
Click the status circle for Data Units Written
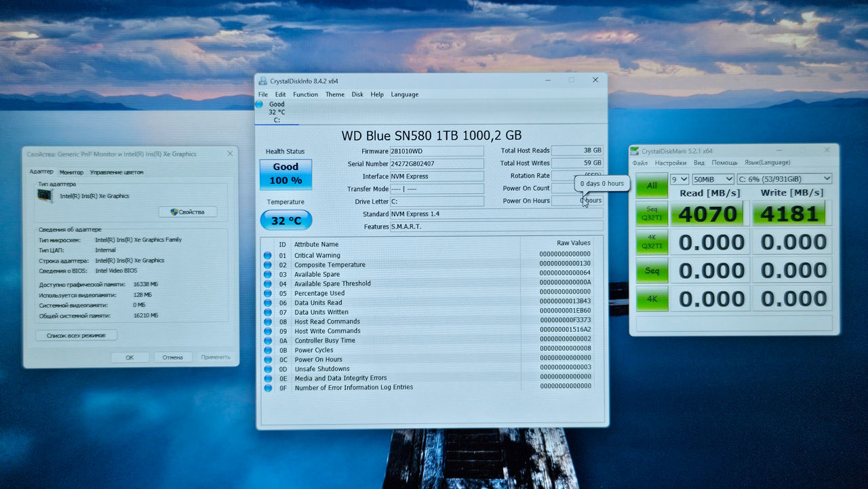[267, 312]
